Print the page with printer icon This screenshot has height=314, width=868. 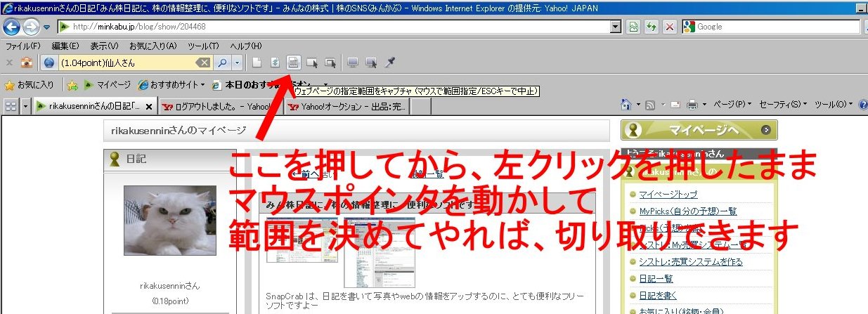point(692,105)
